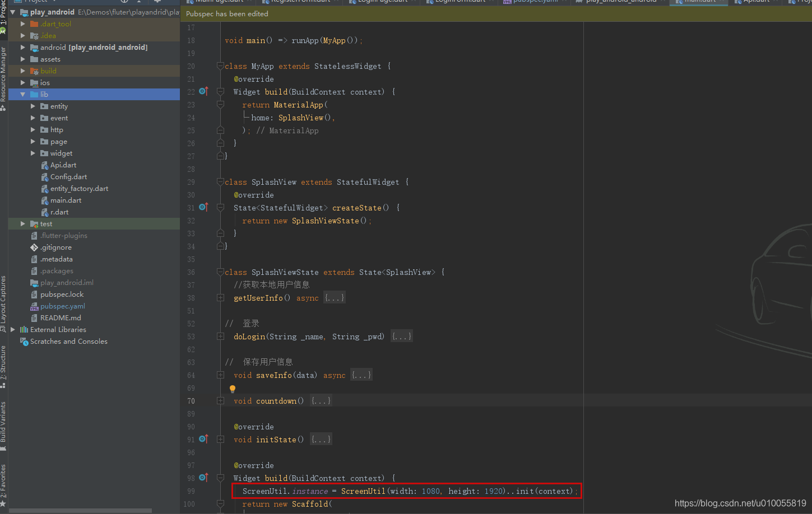Click the 'Pubspec has been edited' banner text
Image resolution: width=812 pixels, height=514 pixels.
[227, 13]
